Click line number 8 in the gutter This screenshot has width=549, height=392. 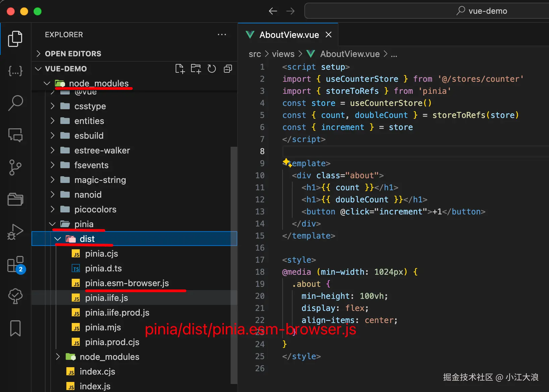262,151
